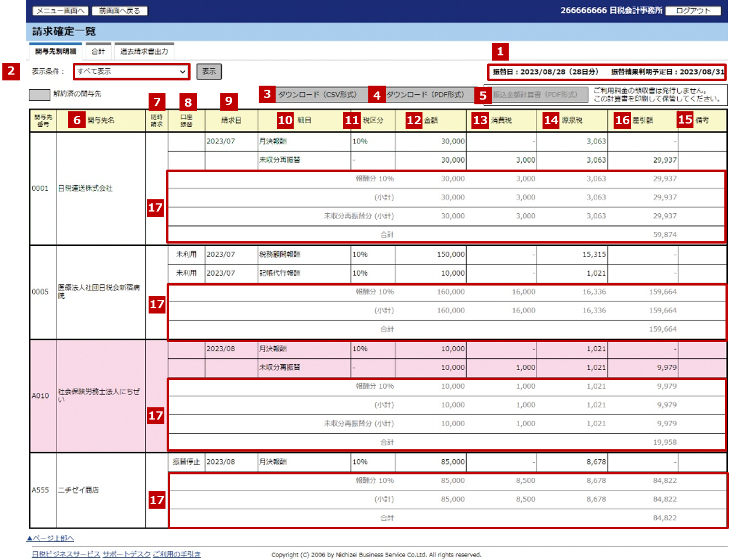This screenshot has width=729, height=560.
Task: Click the red number 1 marker above 振替日
Action: click(x=499, y=52)
